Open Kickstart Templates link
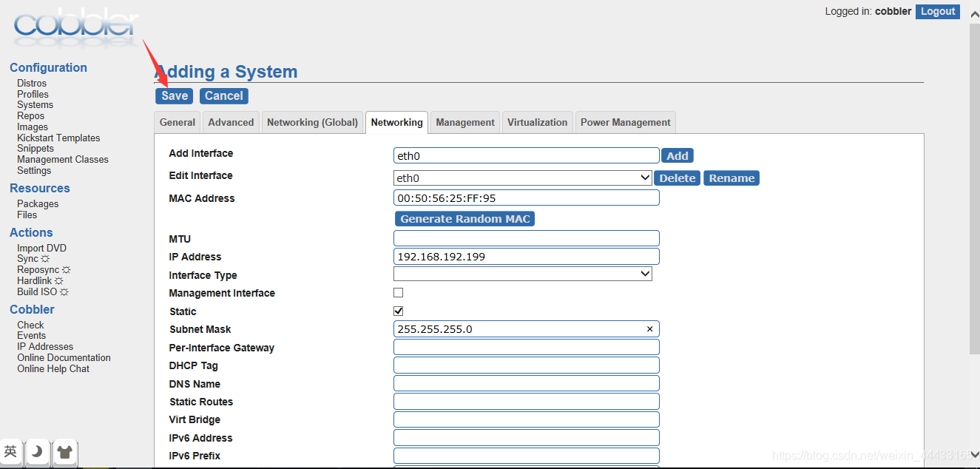Screen dimensions: 980x469 (x=58, y=138)
